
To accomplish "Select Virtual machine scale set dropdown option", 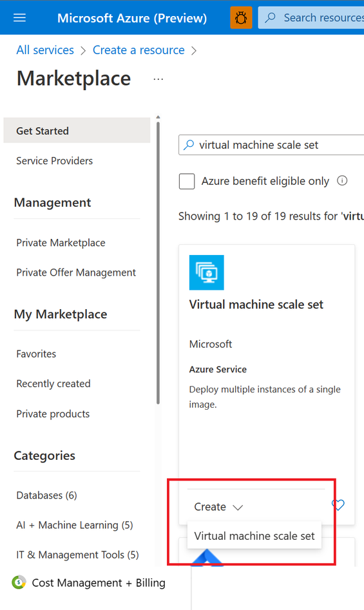I will (x=254, y=536).
